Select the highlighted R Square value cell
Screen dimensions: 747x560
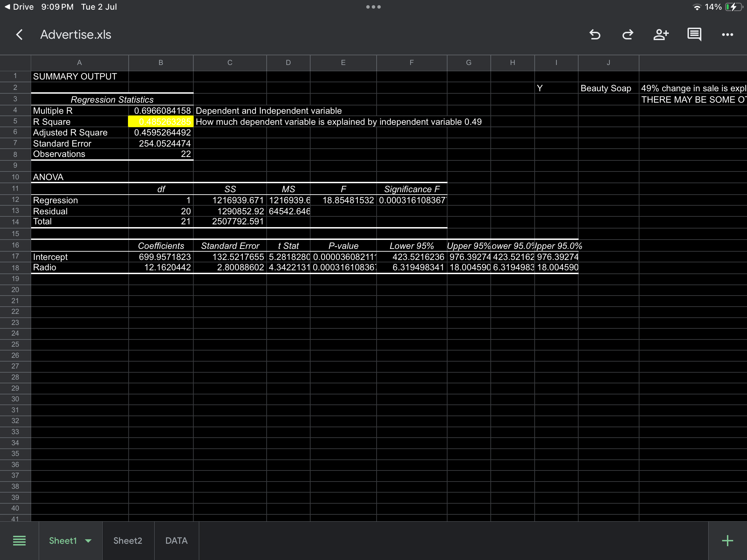160,121
